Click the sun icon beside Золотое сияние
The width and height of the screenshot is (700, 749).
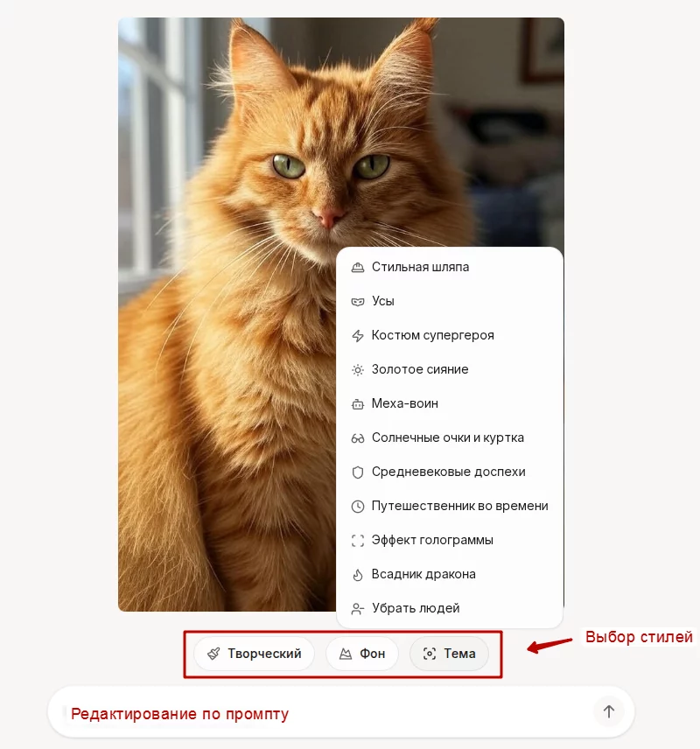click(357, 370)
